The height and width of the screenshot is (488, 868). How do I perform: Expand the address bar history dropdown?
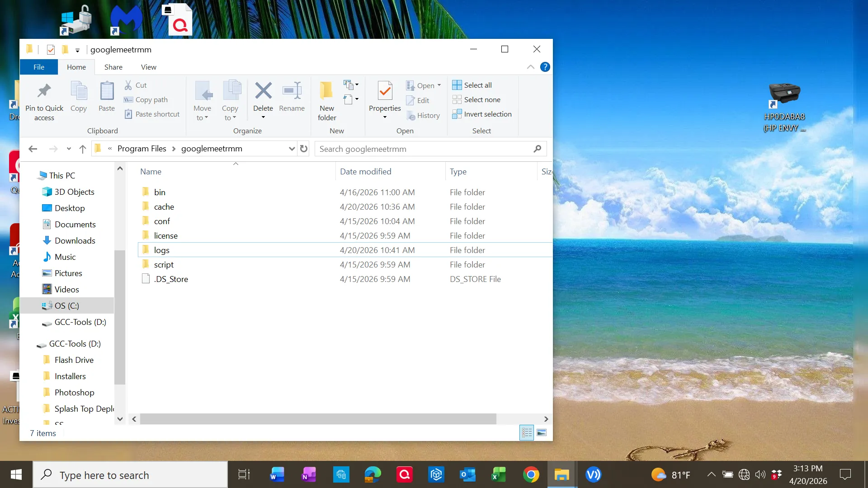pyautogui.click(x=292, y=149)
